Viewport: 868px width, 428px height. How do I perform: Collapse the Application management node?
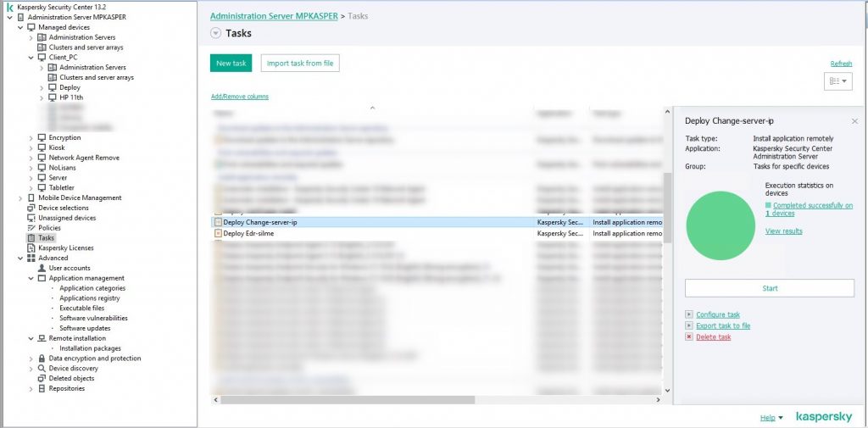pyautogui.click(x=31, y=278)
